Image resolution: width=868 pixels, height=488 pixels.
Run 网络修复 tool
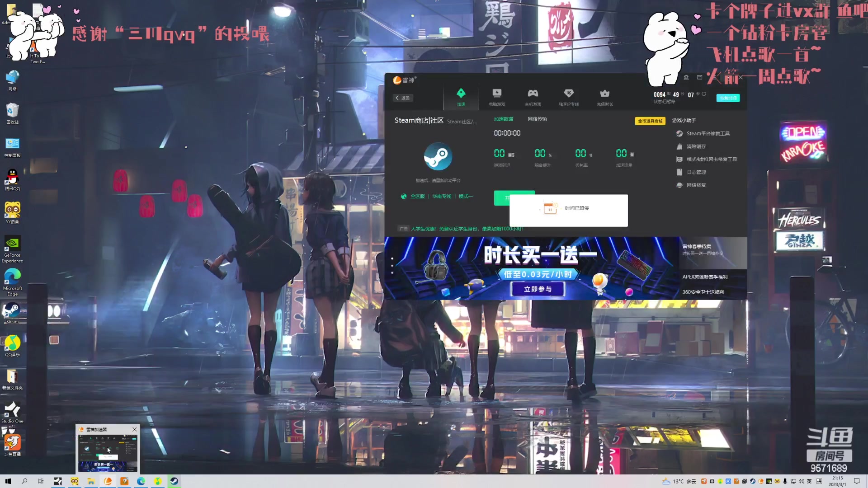(691, 185)
